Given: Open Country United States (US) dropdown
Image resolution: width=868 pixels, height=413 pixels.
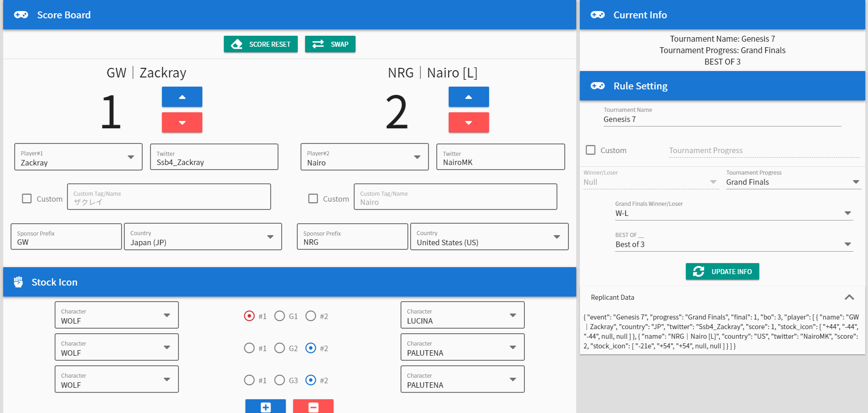Looking at the screenshot, I should coord(490,237).
